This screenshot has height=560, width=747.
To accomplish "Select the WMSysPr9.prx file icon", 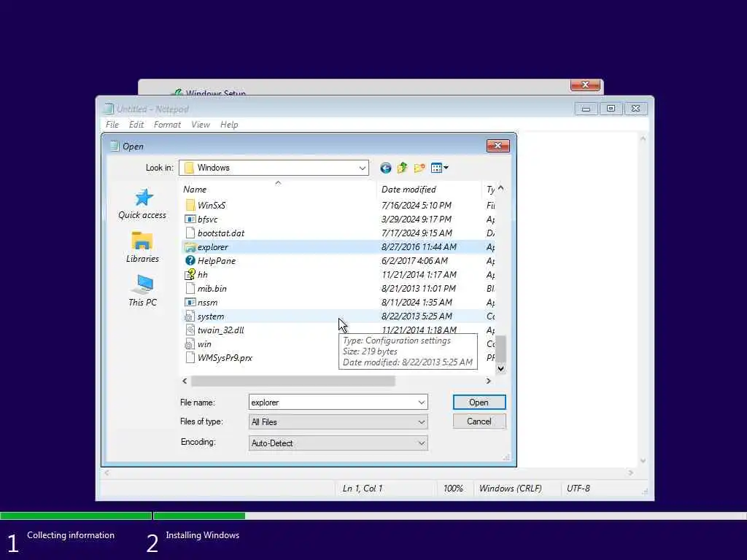I will pos(190,357).
